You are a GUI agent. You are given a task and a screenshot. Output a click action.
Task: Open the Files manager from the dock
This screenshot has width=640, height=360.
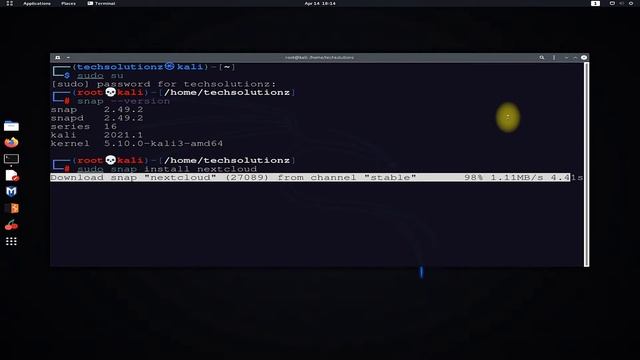coord(11,126)
